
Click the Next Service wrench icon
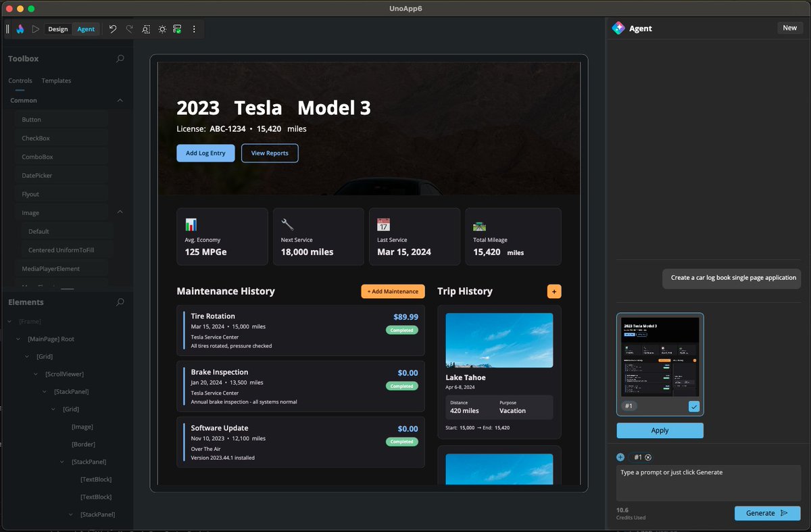[x=287, y=224]
